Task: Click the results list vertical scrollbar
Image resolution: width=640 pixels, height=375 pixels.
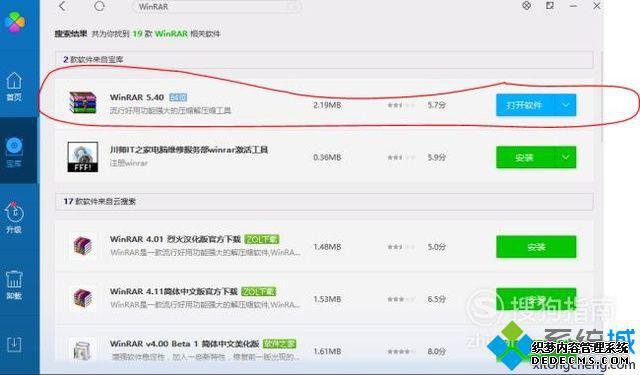Action: click(x=603, y=96)
